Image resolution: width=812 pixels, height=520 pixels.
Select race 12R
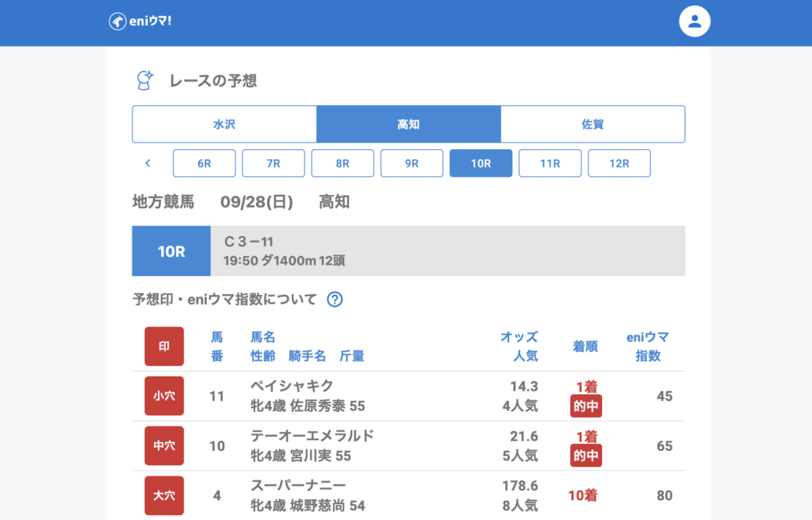(x=619, y=163)
